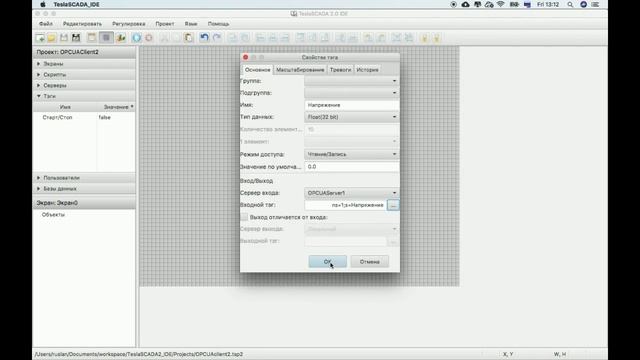The image size is (640, 360).
Task: Click the Open project folder icon
Action: [52, 38]
